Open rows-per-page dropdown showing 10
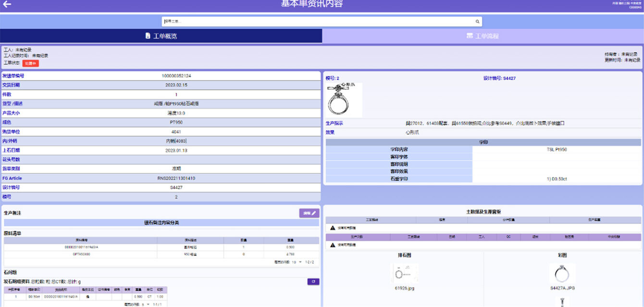The height and width of the screenshot is (307, 644). click(x=297, y=262)
